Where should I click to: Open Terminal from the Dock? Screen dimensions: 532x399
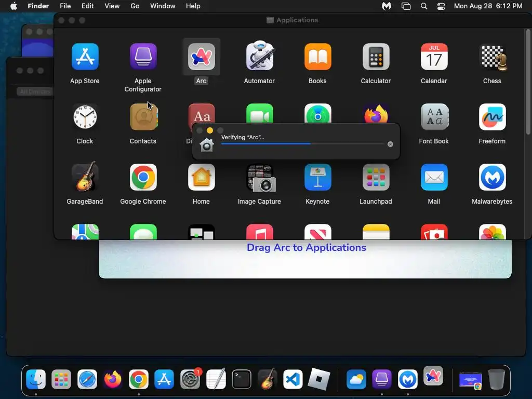point(242,379)
